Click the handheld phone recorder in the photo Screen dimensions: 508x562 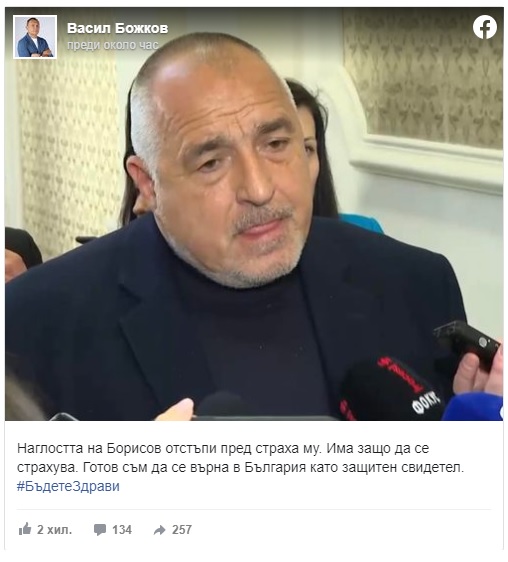pyautogui.click(x=466, y=342)
